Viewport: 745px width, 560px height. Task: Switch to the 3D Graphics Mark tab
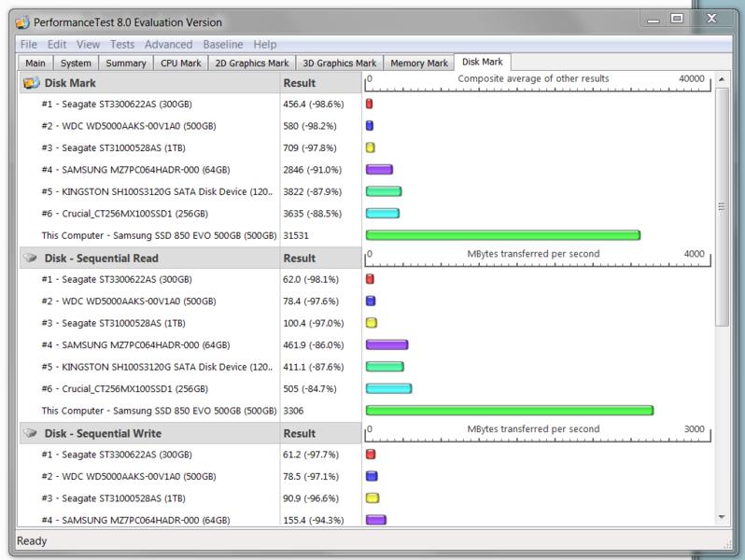pos(339,63)
